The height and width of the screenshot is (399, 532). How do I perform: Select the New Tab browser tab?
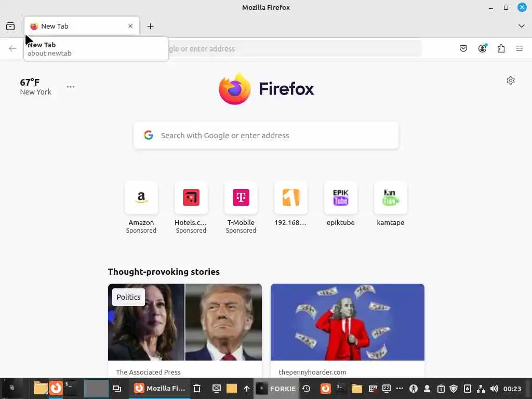pyautogui.click(x=82, y=26)
